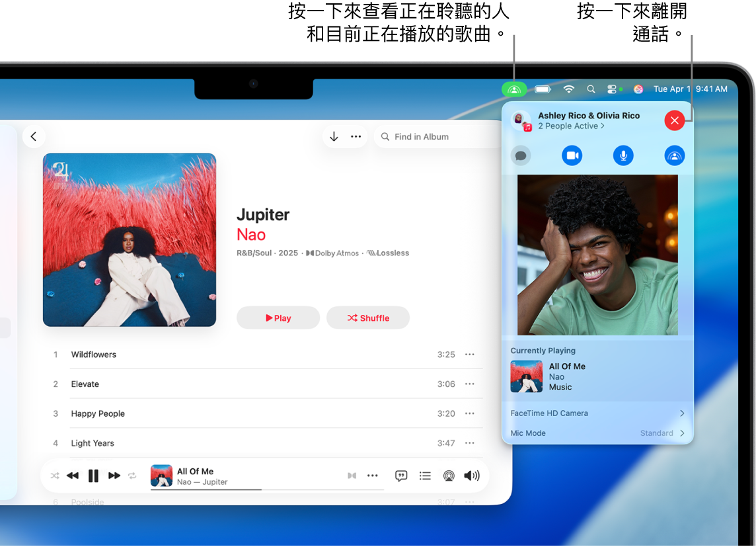
Task: Open song options for Wildflowers
Action: point(470,355)
